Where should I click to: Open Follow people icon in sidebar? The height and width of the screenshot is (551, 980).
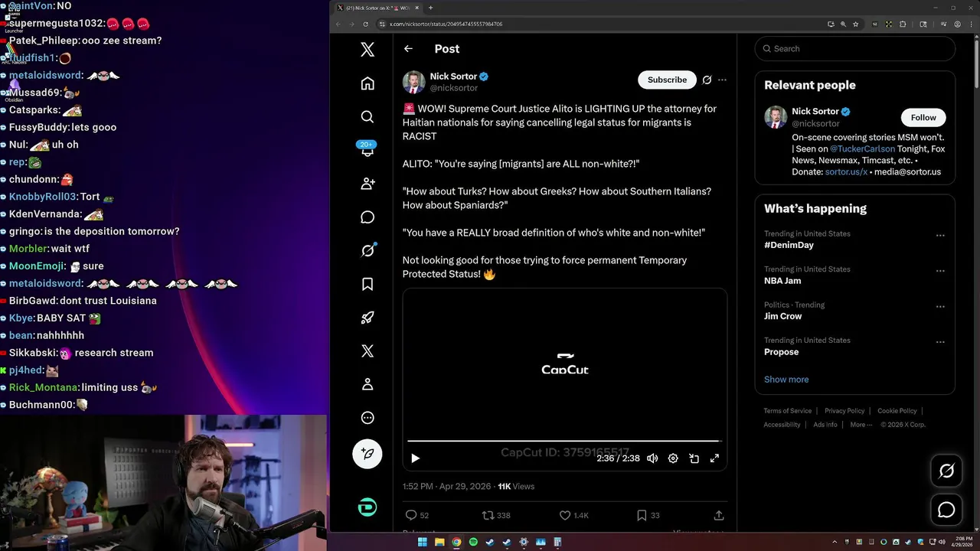point(367,184)
